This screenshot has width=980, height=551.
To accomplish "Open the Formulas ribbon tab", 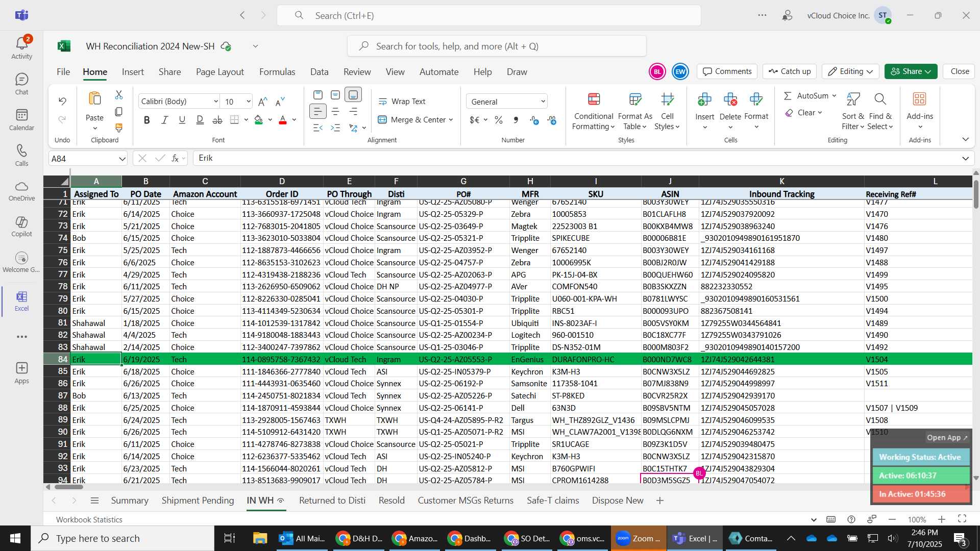I will click(277, 72).
